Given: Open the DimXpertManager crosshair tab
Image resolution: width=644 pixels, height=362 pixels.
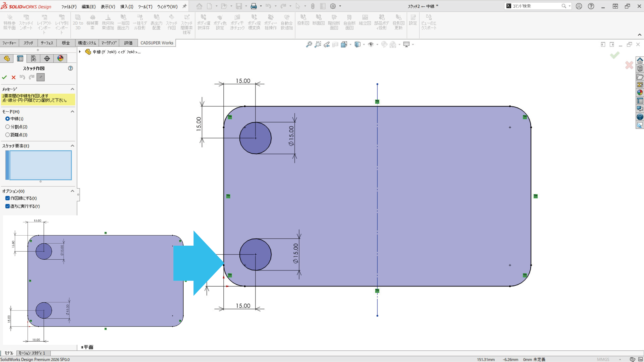Looking at the screenshot, I should (47, 59).
